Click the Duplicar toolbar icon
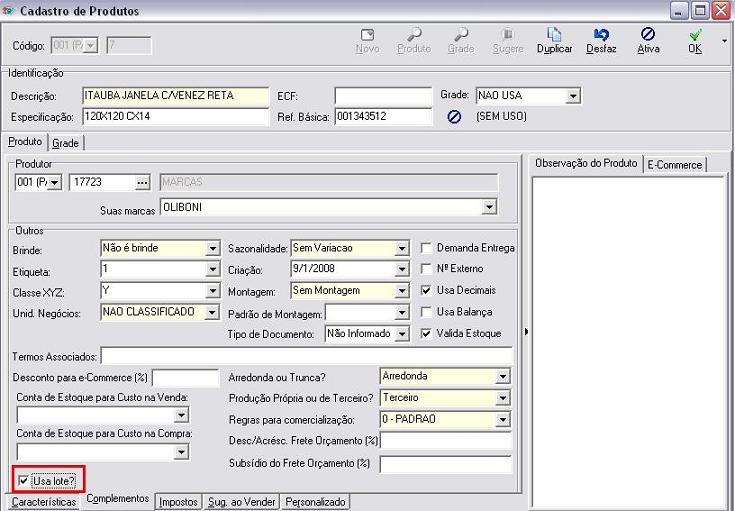This screenshot has height=511, width=735. (x=554, y=35)
